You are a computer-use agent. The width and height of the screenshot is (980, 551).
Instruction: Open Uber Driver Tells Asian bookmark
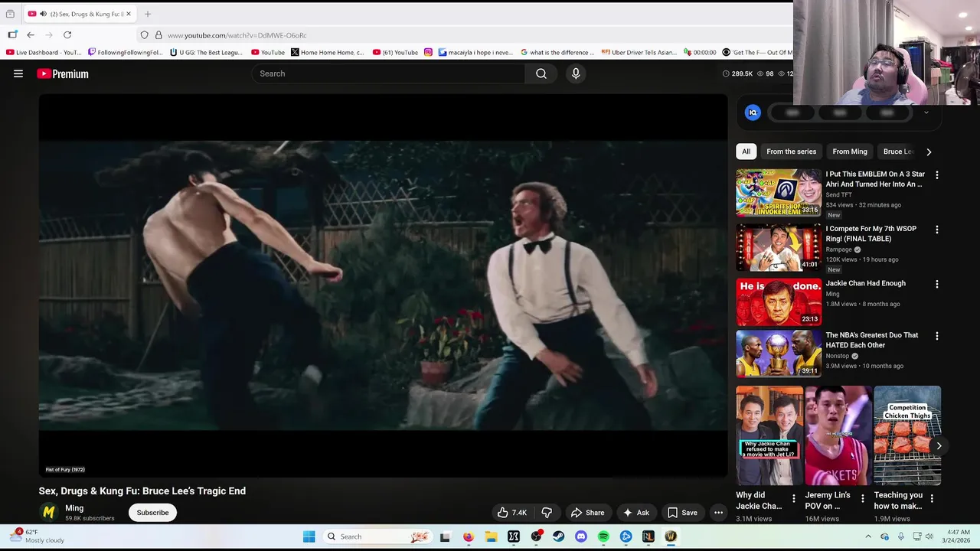tap(640, 53)
